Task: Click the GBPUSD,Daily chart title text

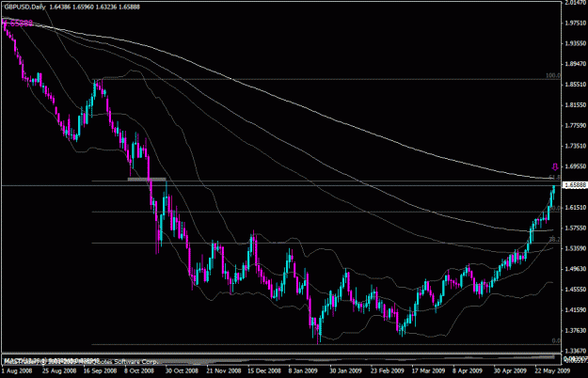Action: click(x=24, y=7)
